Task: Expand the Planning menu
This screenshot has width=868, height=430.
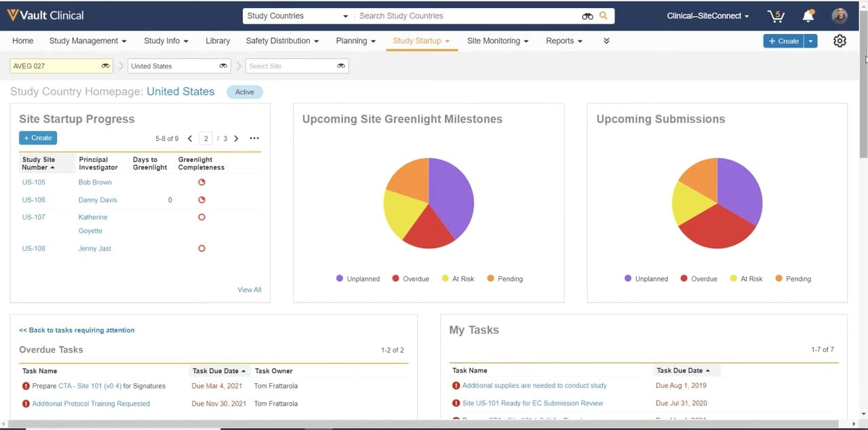Action: [355, 41]
